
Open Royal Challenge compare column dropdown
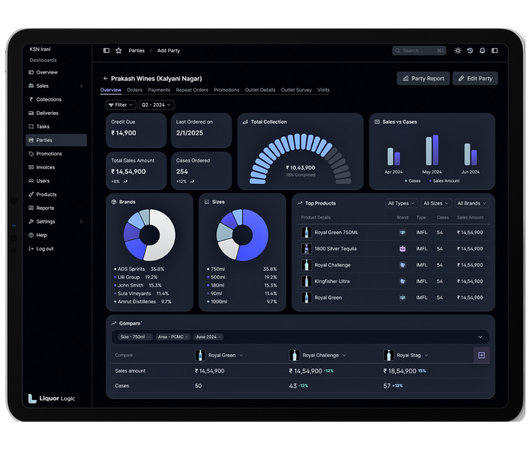344,355
